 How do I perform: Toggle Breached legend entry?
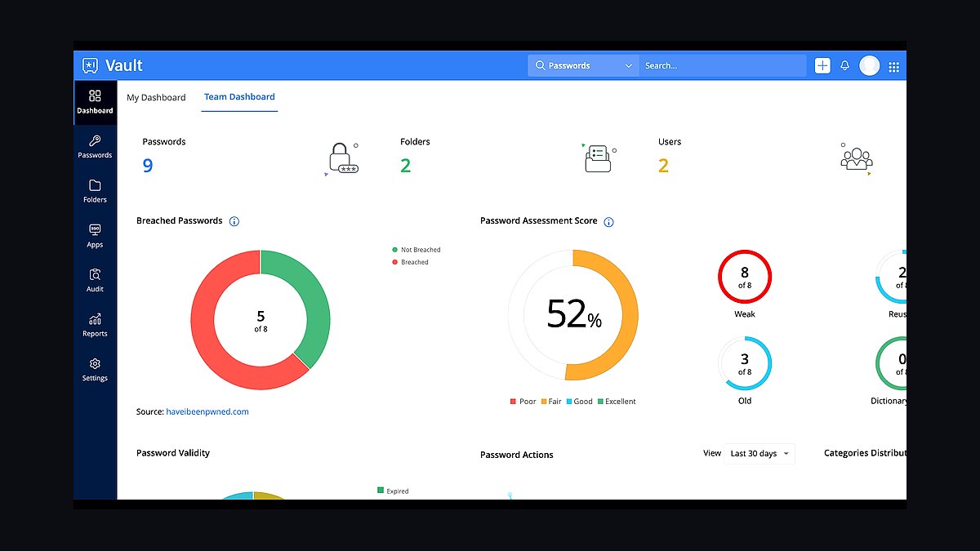tap(411, 262)
